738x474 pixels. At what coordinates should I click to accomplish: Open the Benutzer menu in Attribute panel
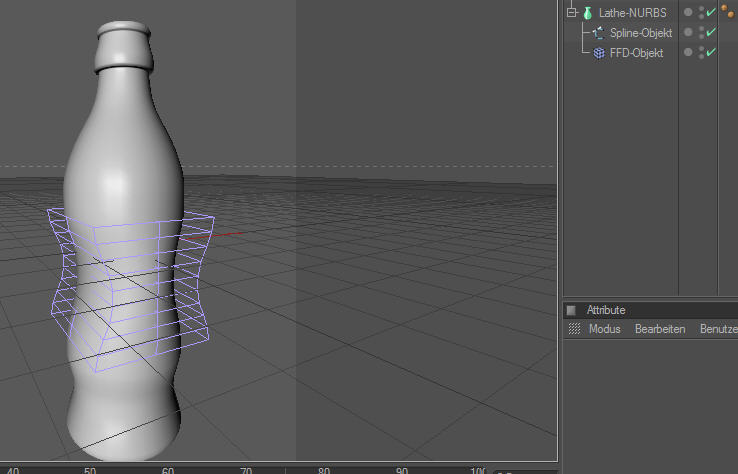[719, 329]
